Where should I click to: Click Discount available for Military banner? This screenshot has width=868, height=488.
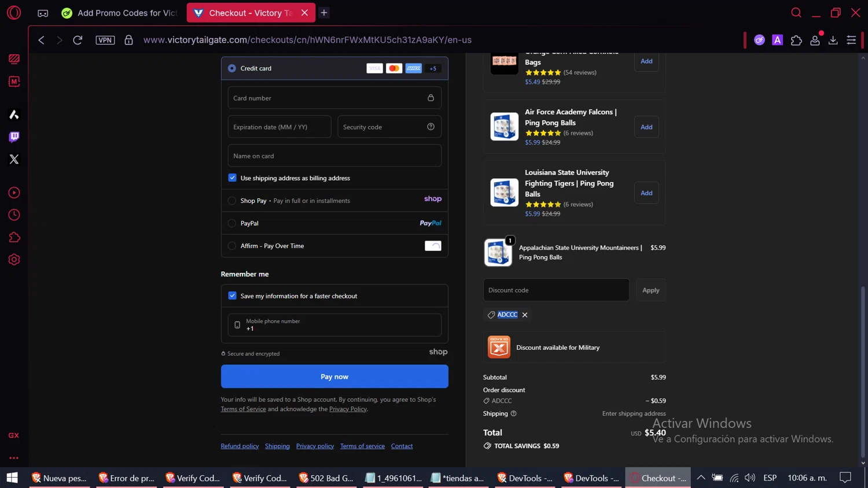(x=574, y=347)
